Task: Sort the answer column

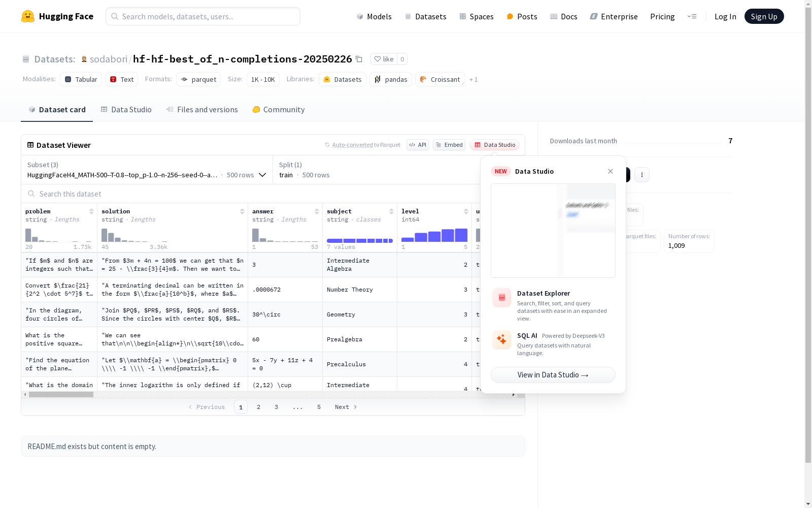Action: click(317, 211)
